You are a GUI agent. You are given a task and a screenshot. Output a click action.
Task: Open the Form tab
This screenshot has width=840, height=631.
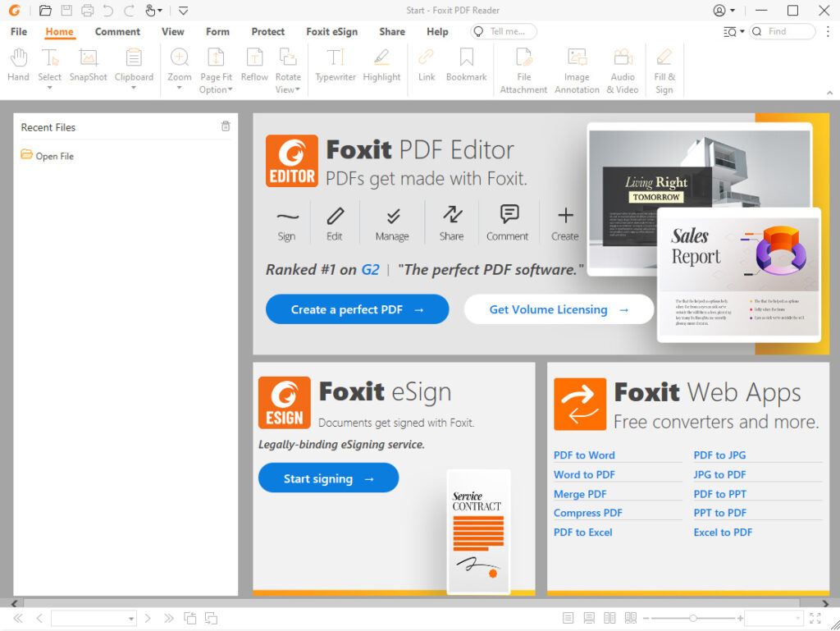coord(217,32)
